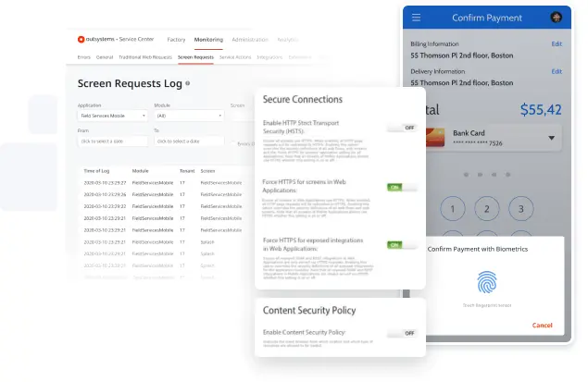Tap keypad digit 3
The width and height of the screenshot is (588, 382).
[521, 209]
